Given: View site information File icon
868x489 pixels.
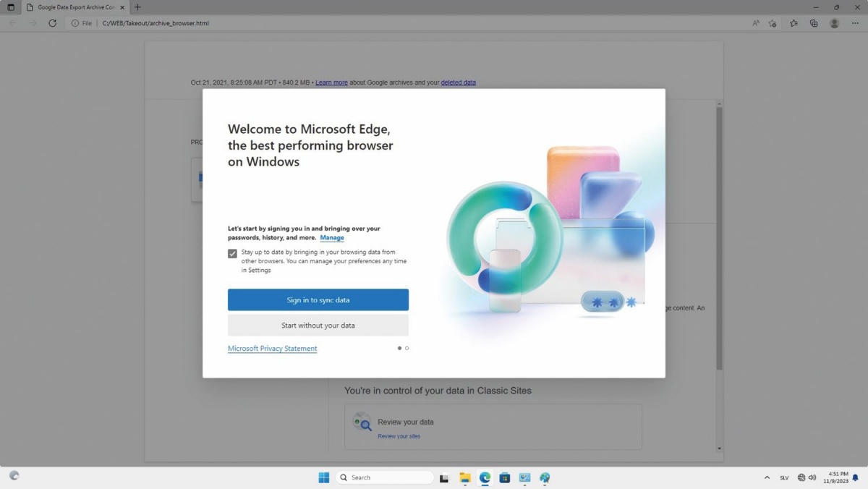Looking at the screenshot, I should click(82, 23).
